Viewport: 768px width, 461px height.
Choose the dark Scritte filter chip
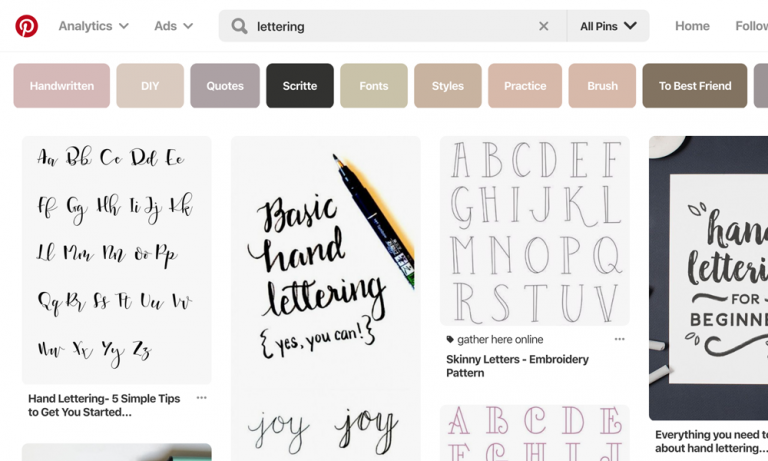(300, 86)
